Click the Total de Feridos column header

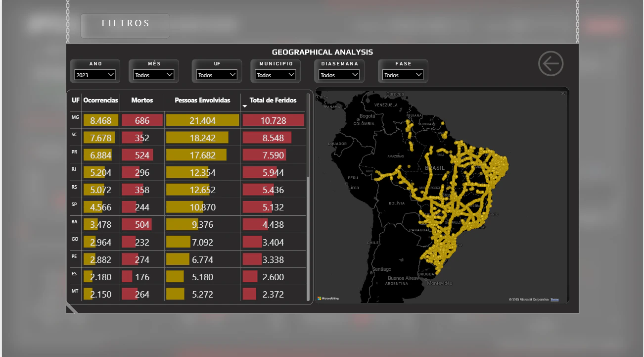[x=273, y=100]
